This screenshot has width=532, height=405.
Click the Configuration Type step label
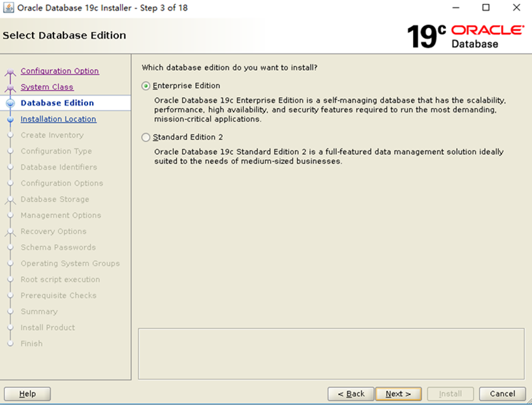56,151
